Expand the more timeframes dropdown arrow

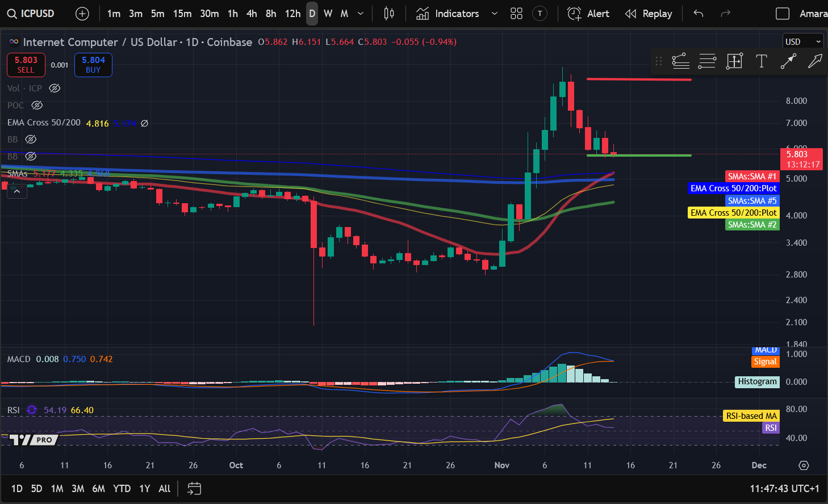pos(361,14)
